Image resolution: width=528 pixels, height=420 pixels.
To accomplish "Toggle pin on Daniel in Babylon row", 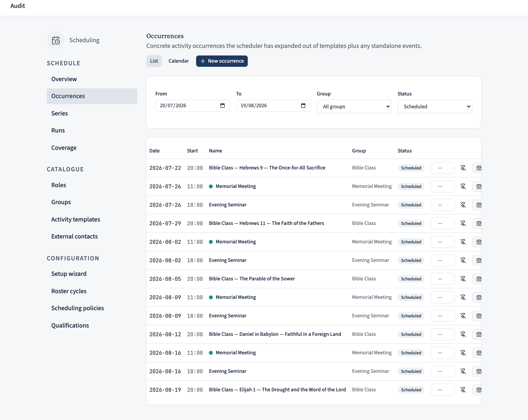I will pyautogui.click(x=463, y=335).
